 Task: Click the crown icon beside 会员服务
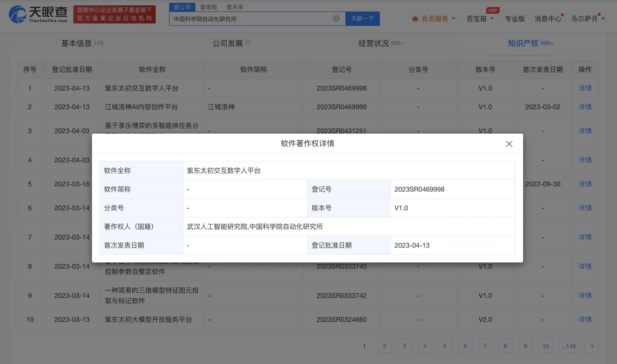[415, 18]
